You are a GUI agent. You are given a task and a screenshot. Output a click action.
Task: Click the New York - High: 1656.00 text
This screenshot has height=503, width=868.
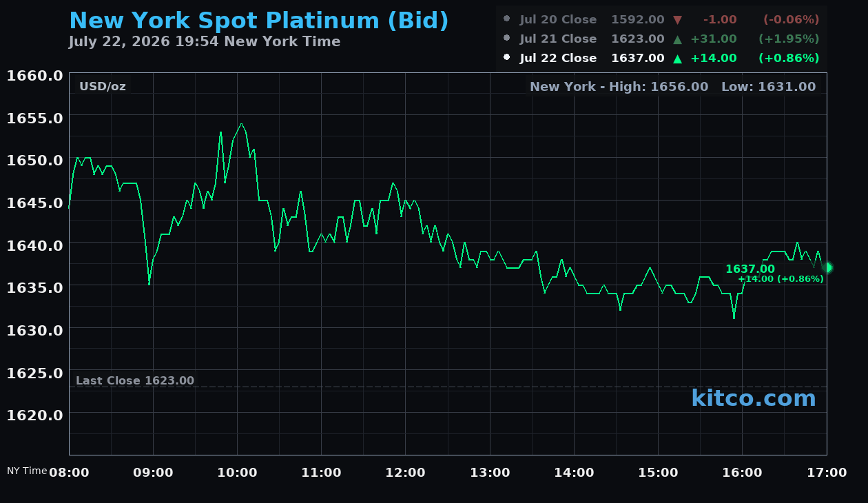pos(619,86)
